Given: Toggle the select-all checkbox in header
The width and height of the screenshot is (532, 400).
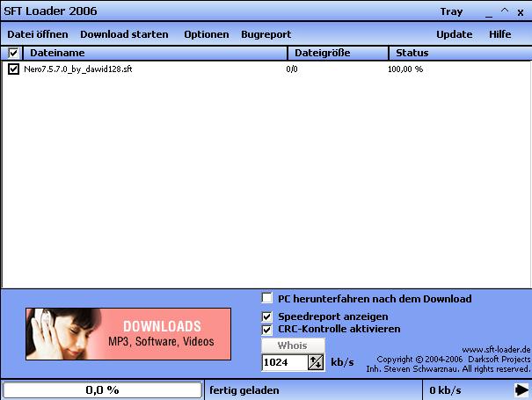Looking at the screenshot, I should pyautogui.click(x=13, y=53).
